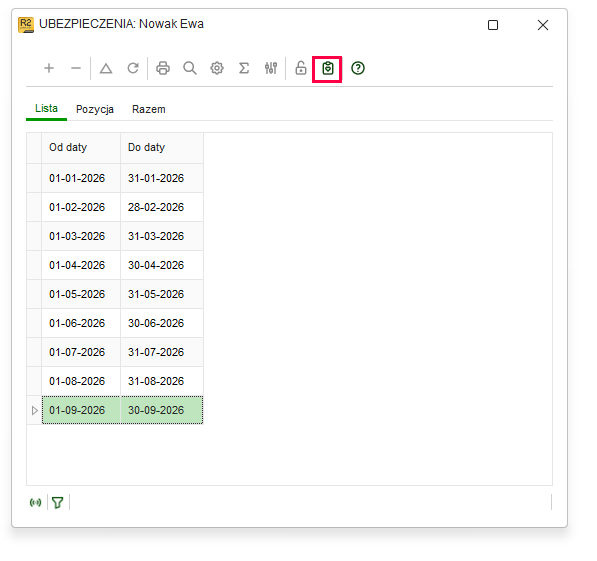Viewport: 597px width, 561px height.
Task: Switch to the Pozycja tab
Action: click(95, 110)
